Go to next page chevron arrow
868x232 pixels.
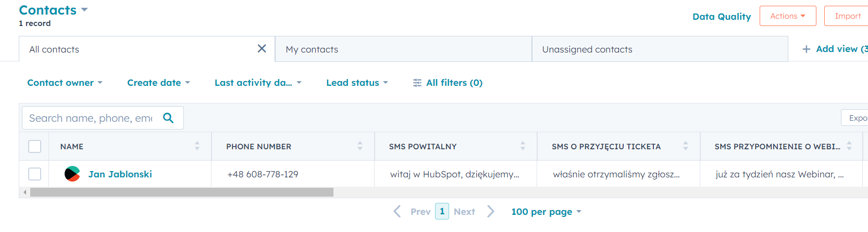click(x=490, y=211)
